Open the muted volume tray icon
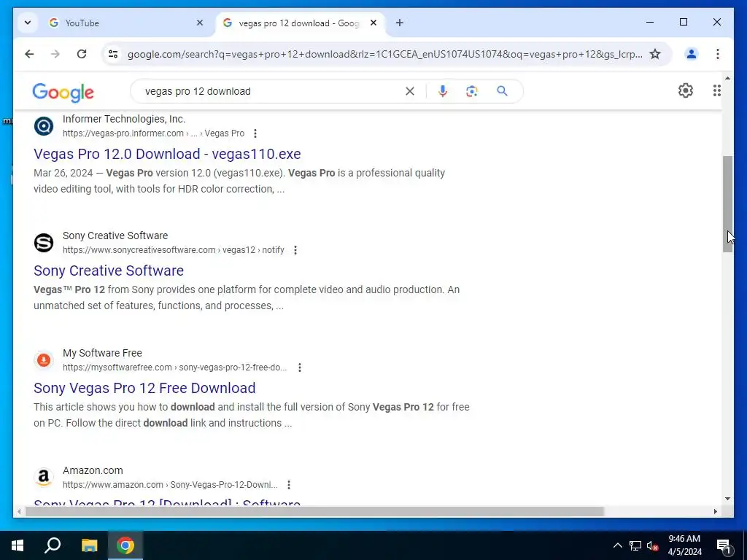This screenshot has width=747, height=560. (x=653, y=545)
